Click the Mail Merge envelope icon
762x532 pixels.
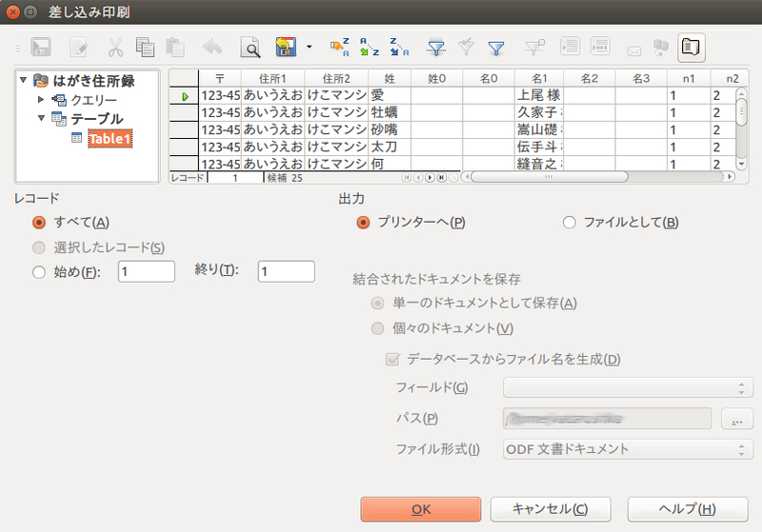(x=633, y=49)
